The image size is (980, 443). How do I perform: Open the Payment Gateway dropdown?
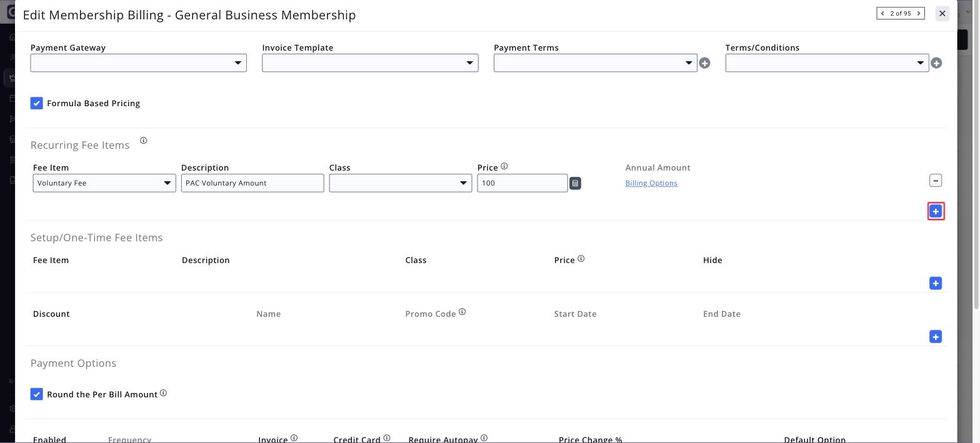tap(138, 62)
